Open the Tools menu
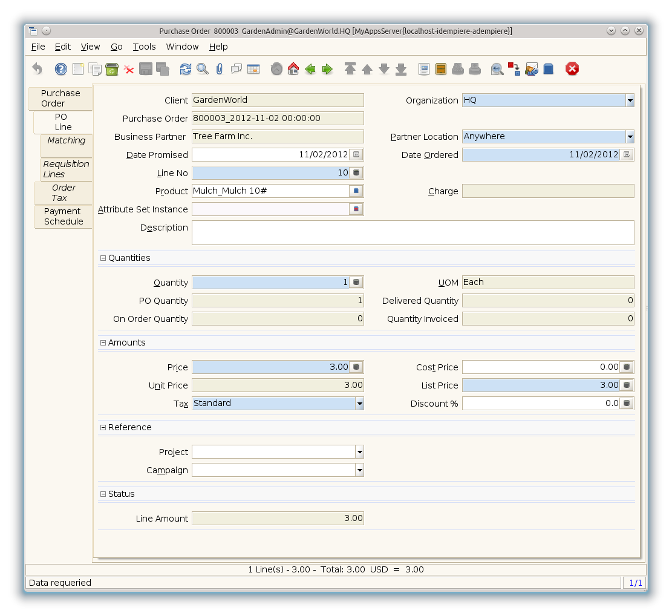Viewport: 672px width, 616px height. (x=144, y=47)
